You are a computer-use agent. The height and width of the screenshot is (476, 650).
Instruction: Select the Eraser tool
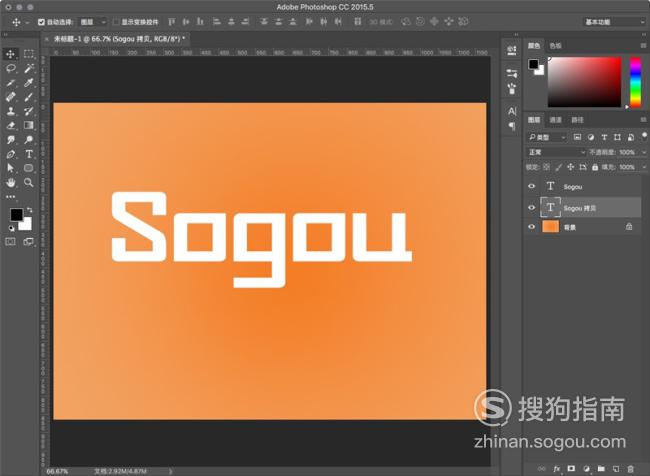click(x=10, y=125)
